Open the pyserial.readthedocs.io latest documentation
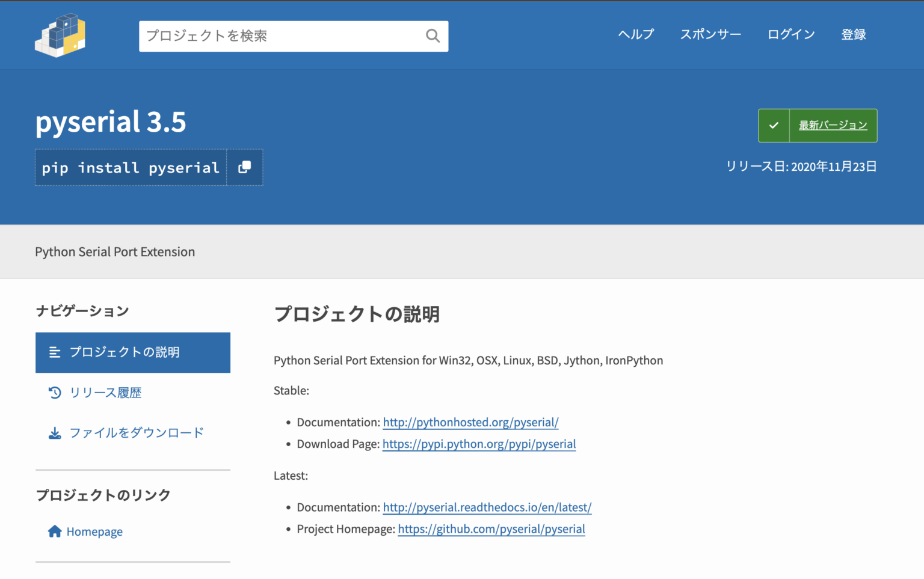Screen dimensions: 924x579 pos(487,507)
